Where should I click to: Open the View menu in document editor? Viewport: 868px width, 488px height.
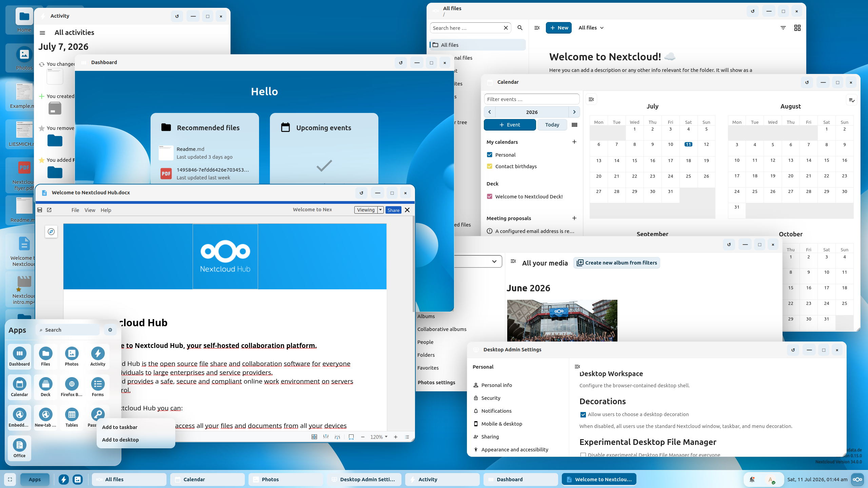90,210
